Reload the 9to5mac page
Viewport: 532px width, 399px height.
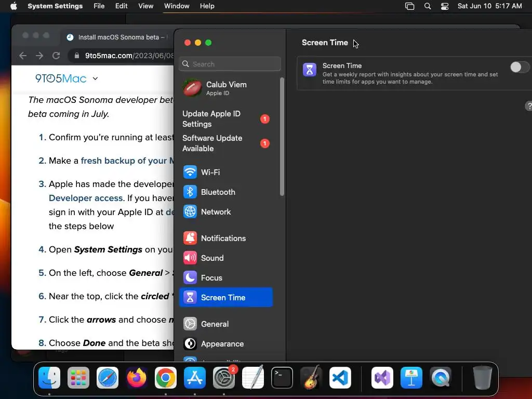pos(56,56)
